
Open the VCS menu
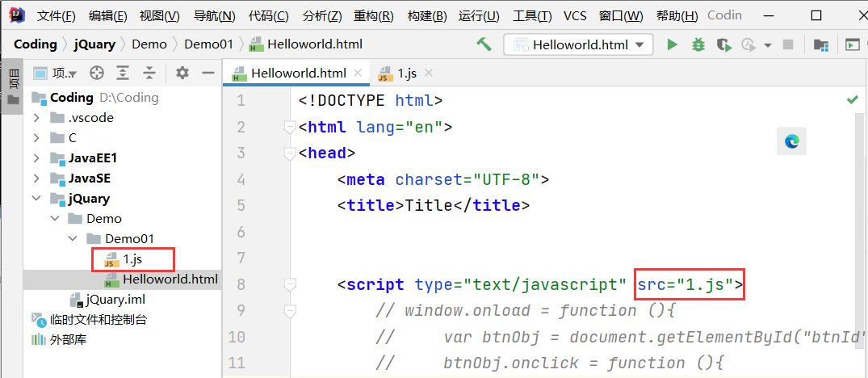[575, 15]
